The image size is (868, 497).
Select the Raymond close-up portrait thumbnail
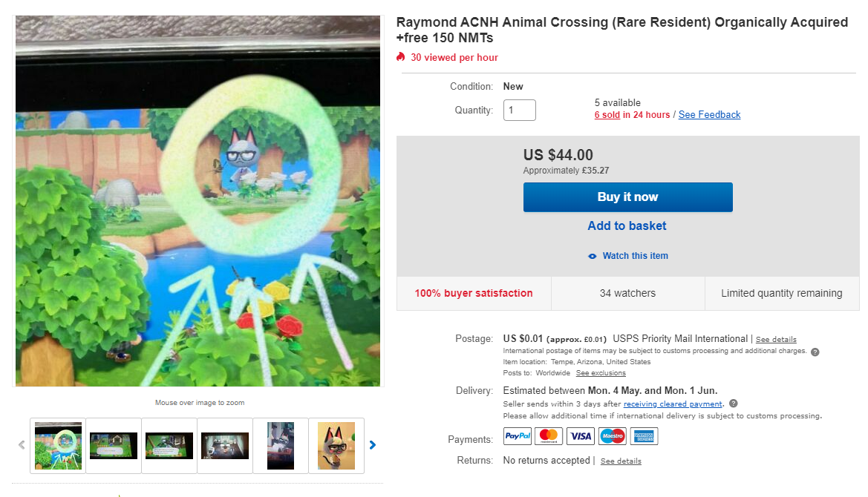coord(336,445)
